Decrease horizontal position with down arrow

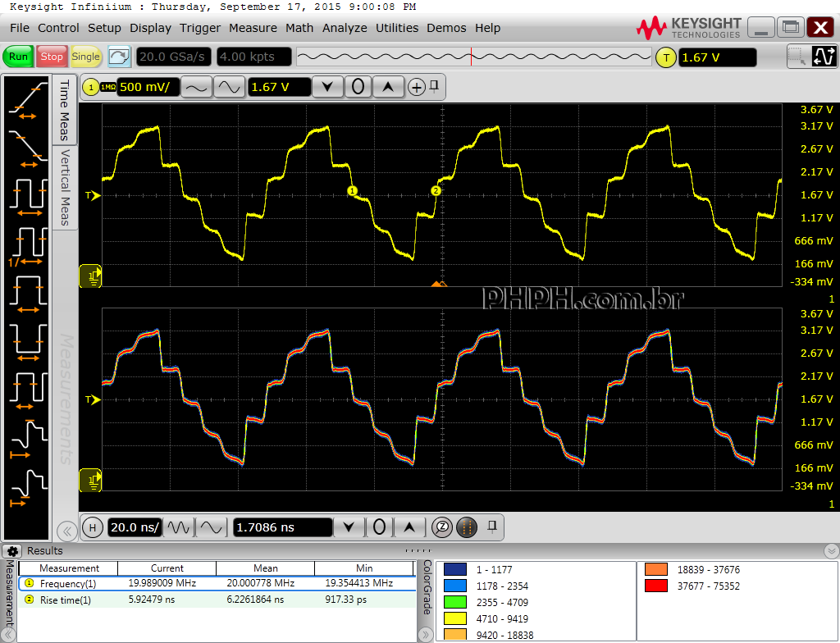(x=349, y=527)
